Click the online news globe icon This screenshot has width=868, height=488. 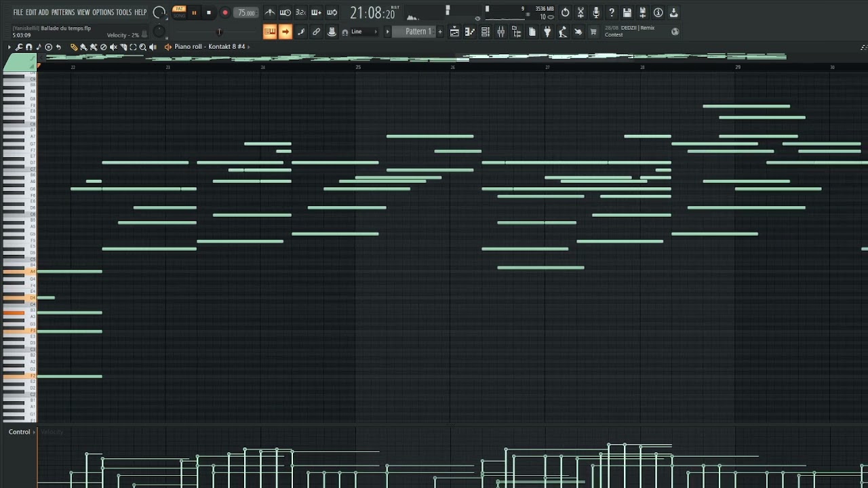675,32
